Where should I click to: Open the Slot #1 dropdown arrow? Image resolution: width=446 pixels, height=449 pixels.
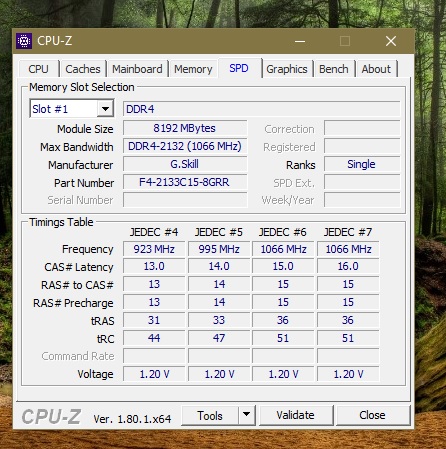tap(105, 109)
